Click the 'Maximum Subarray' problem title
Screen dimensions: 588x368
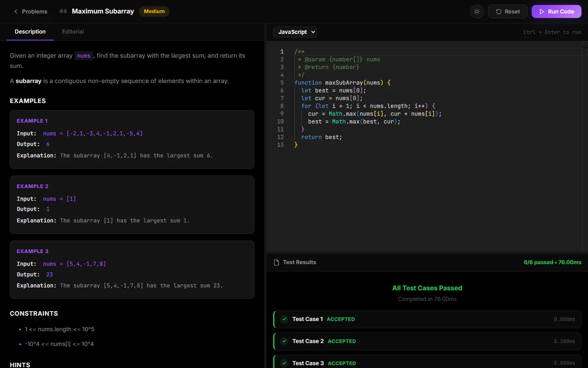[103, 11]
